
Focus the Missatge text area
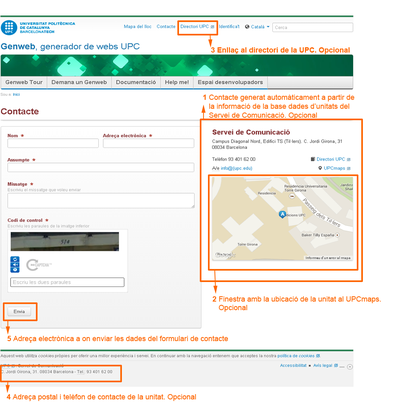click(x=101, y=201)
